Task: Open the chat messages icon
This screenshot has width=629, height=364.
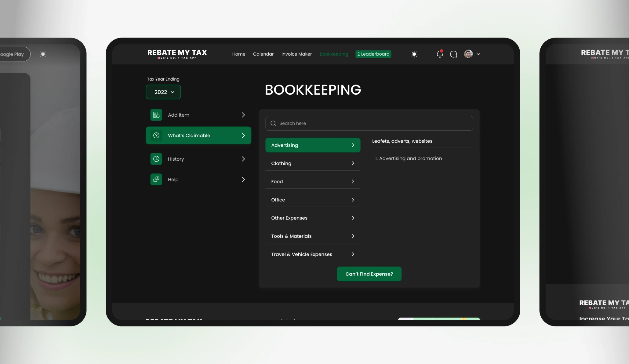Action: (x=453, y=54)
